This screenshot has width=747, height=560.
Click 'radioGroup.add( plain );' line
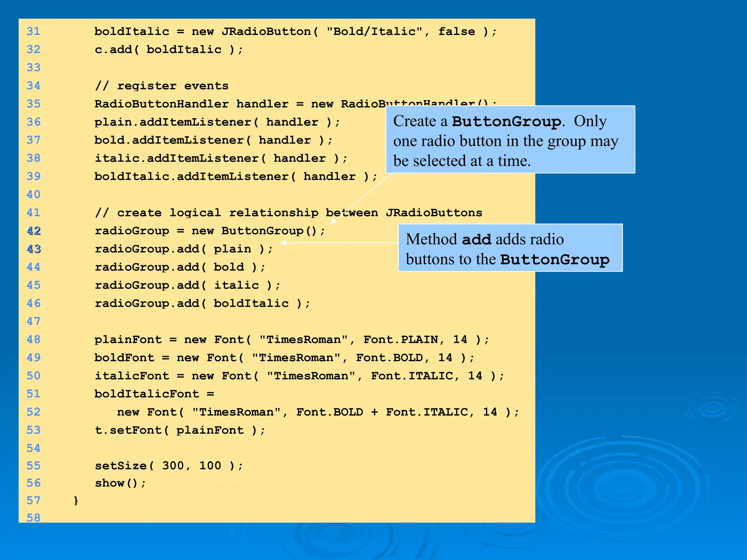(184, 249)
